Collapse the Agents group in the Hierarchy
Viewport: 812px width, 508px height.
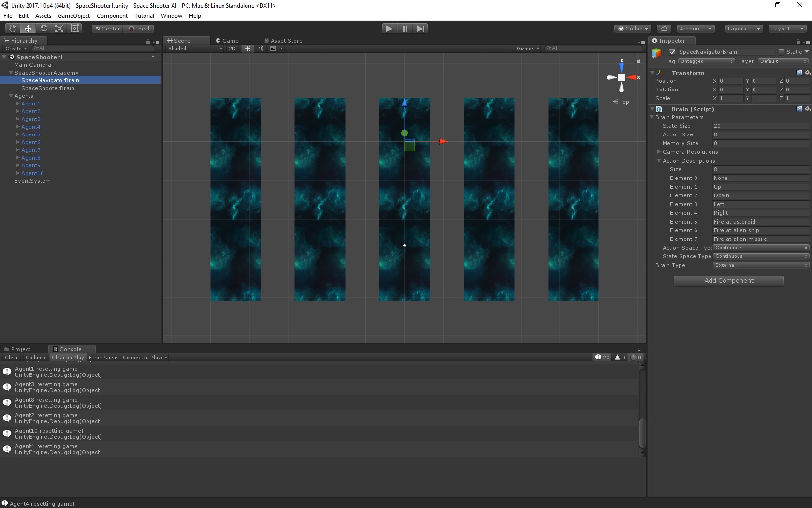point(11,96)
